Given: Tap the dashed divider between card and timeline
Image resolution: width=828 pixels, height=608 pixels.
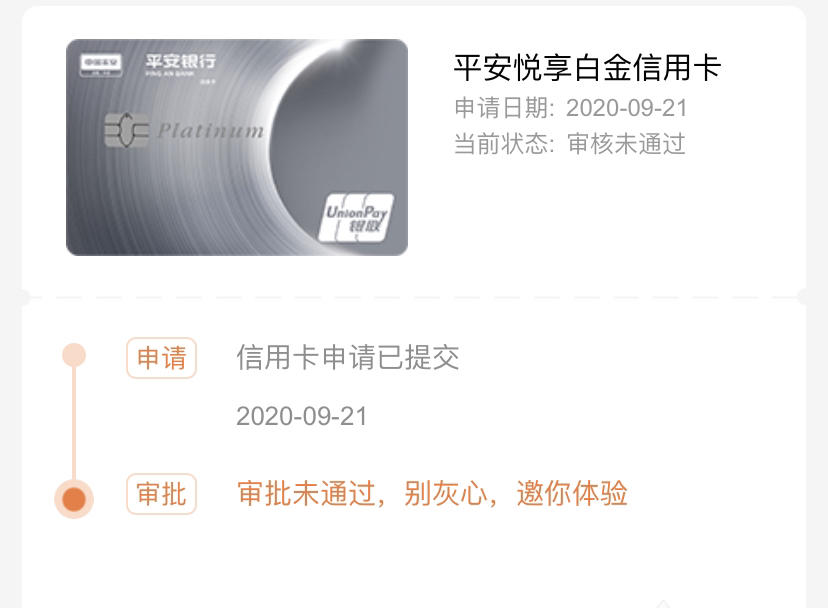Looking at the screenshot, I should 414,297.
